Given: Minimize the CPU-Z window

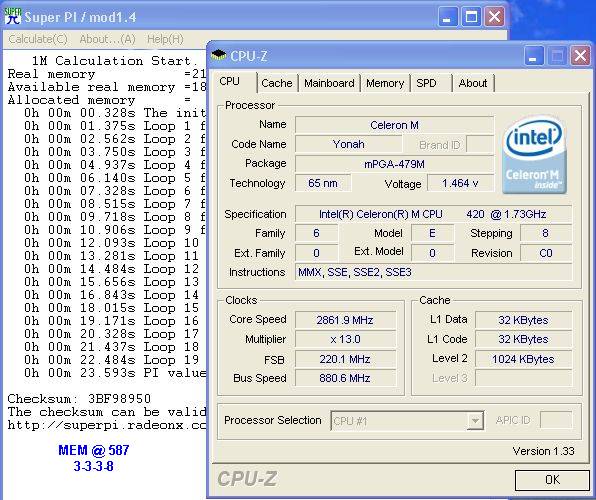Looking at the screenshot, I should 533,56.
